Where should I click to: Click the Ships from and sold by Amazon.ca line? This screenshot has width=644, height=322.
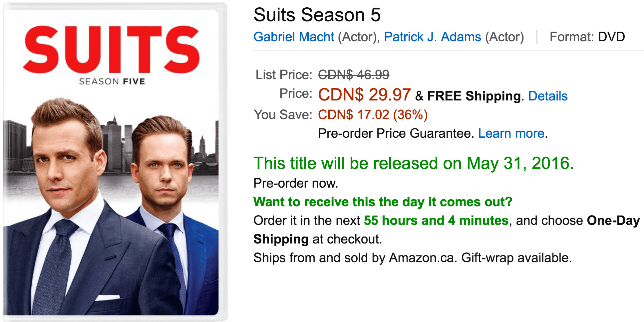413,258
